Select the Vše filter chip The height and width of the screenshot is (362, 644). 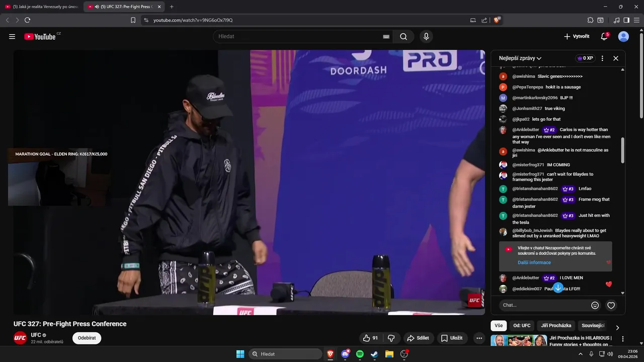(x=499, y=326)
